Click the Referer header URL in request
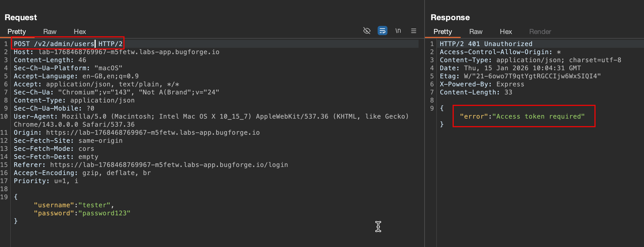Image resolution: width=644 pixels, height=247 pixels. pos(169,165)
